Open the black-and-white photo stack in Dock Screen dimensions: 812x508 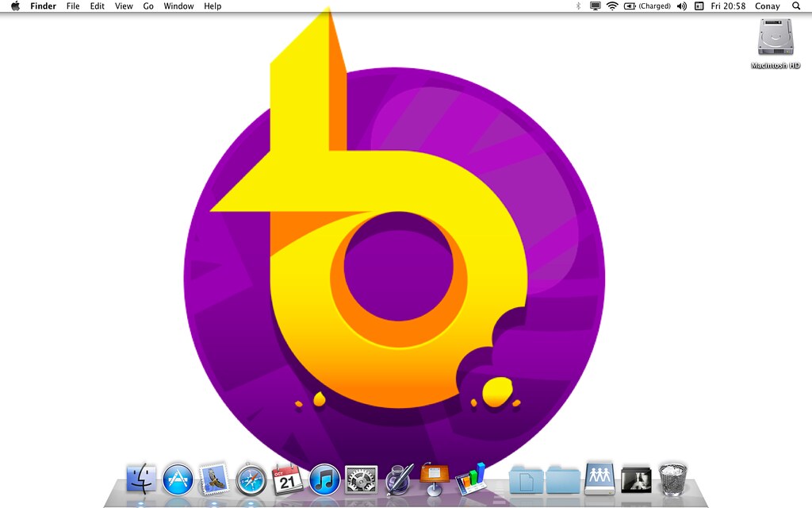pyautogui.click(x=636, y=479)
